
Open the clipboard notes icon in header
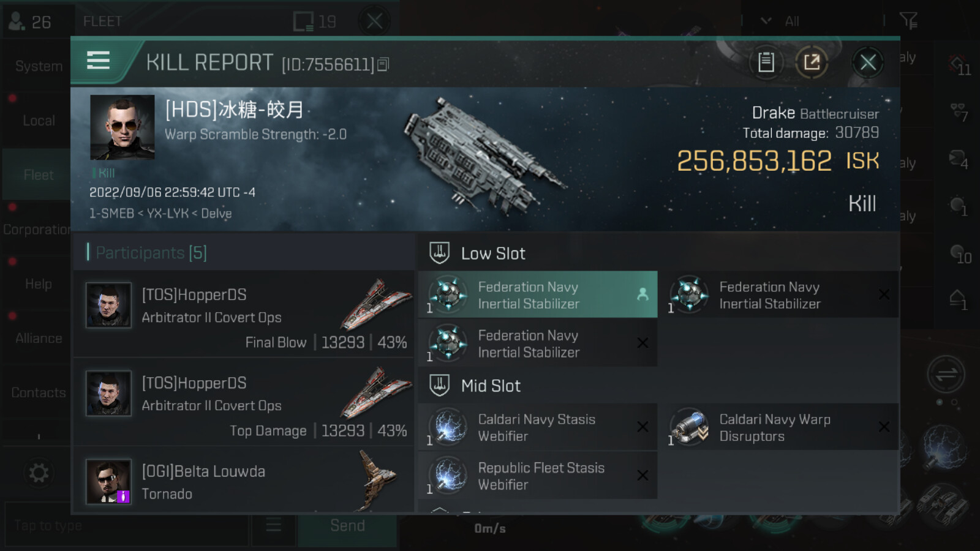tap(766, 62)
